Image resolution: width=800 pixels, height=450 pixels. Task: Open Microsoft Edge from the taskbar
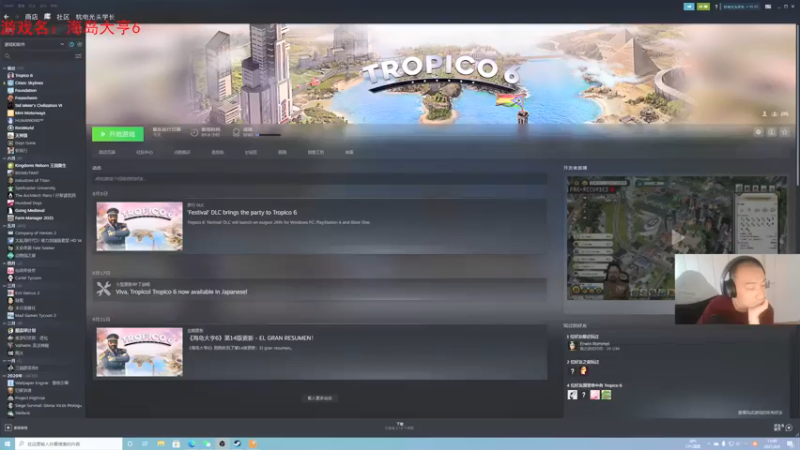point(192,444)
